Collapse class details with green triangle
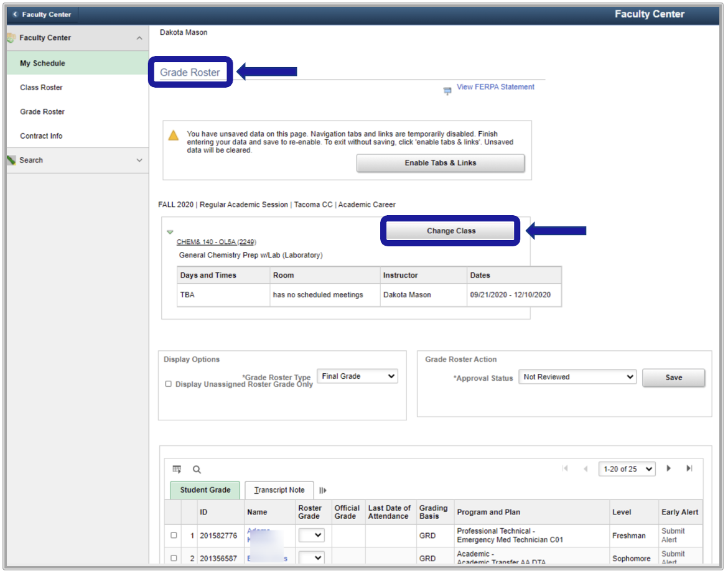Image resolution: width=728 pixels, height=571 pixels. [170, 232]
